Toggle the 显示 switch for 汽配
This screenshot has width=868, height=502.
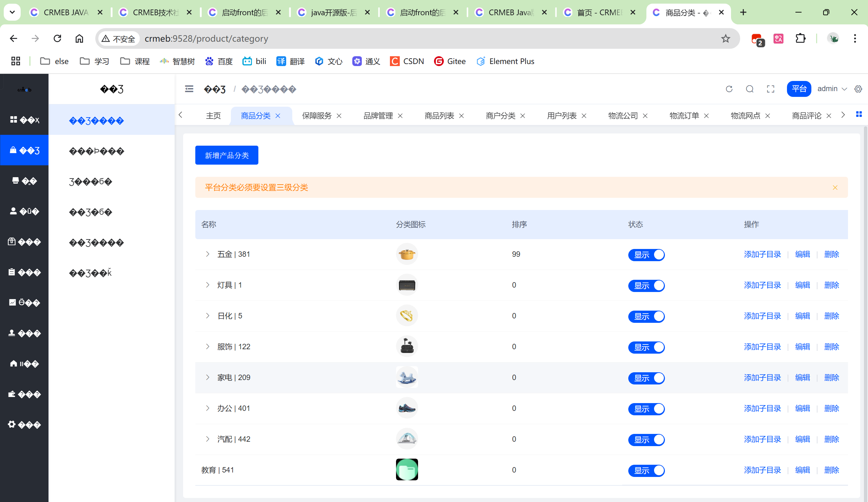[646, 440]
